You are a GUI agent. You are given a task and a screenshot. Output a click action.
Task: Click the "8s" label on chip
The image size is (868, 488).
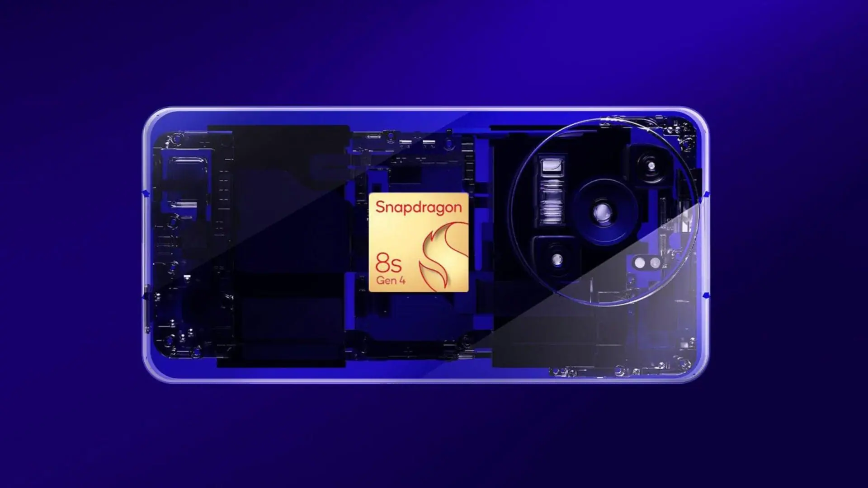388,263
